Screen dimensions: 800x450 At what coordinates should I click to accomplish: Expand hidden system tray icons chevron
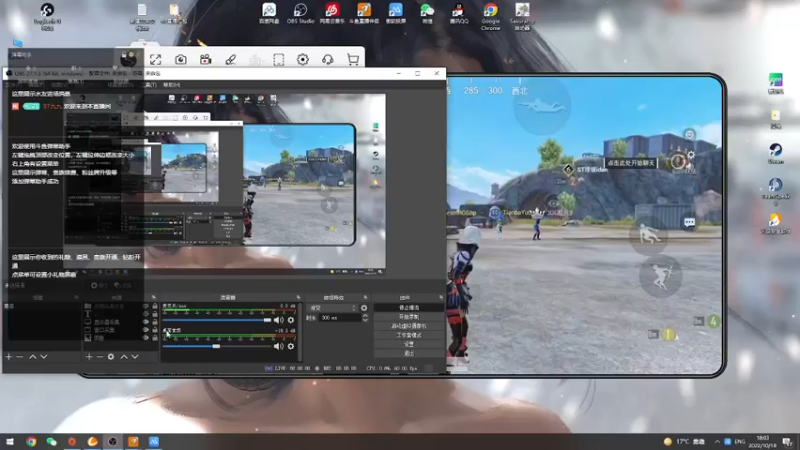717,441
